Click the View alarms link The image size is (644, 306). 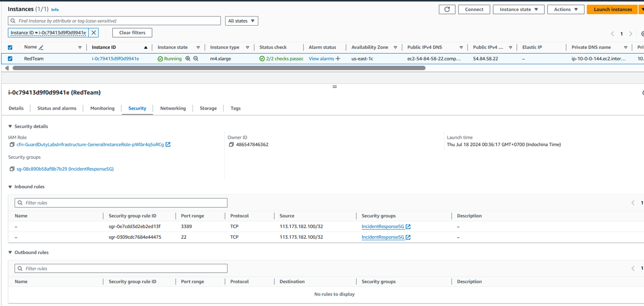(x=321, y=59)
